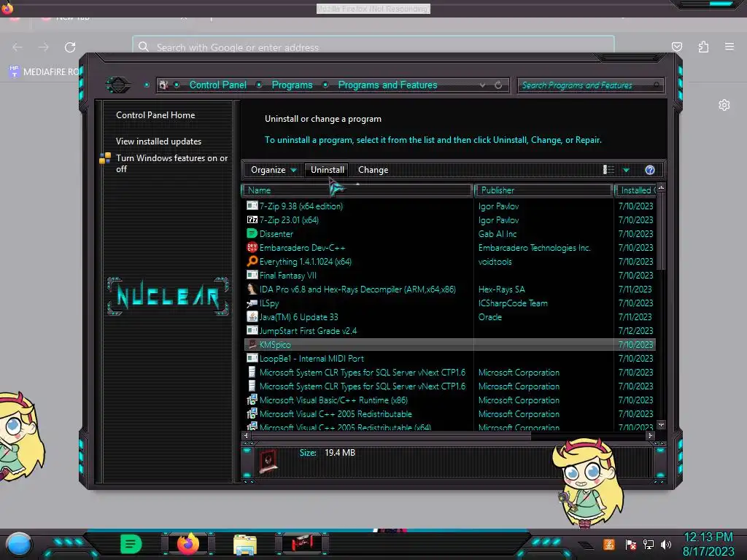Click the Gab AI Inc publisher cell
This screenshot has width=747, height=560.
pyautogui.click(x=498, y=234)
